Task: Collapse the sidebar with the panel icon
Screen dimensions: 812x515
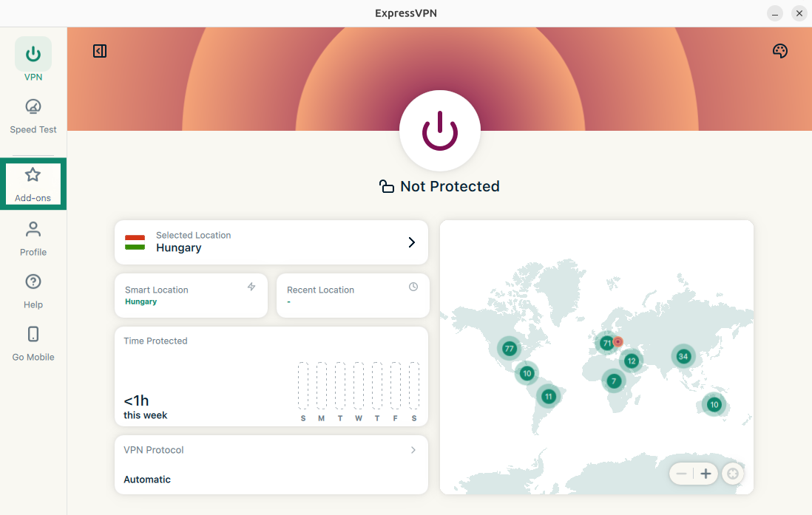Action: pyautogui.click(x=100, y=51)
